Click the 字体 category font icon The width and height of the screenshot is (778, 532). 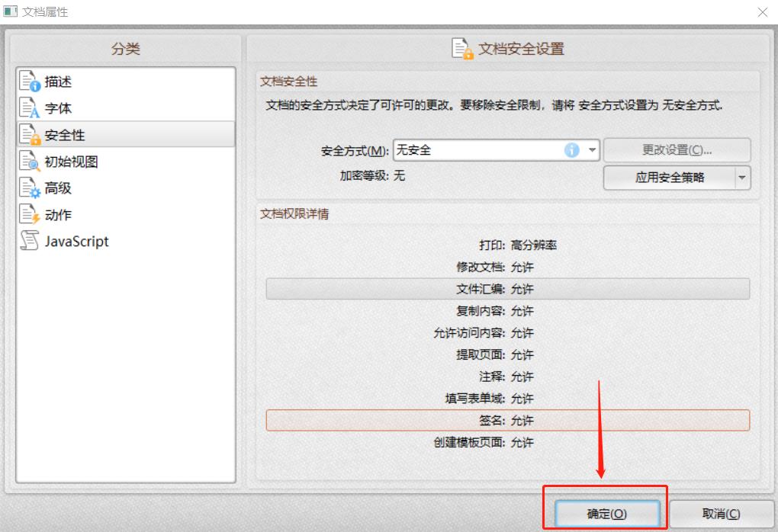pos(29,107)
